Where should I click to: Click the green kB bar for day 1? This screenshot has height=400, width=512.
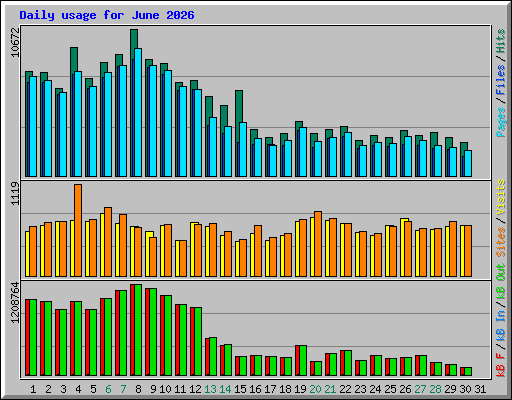point(33,338)
